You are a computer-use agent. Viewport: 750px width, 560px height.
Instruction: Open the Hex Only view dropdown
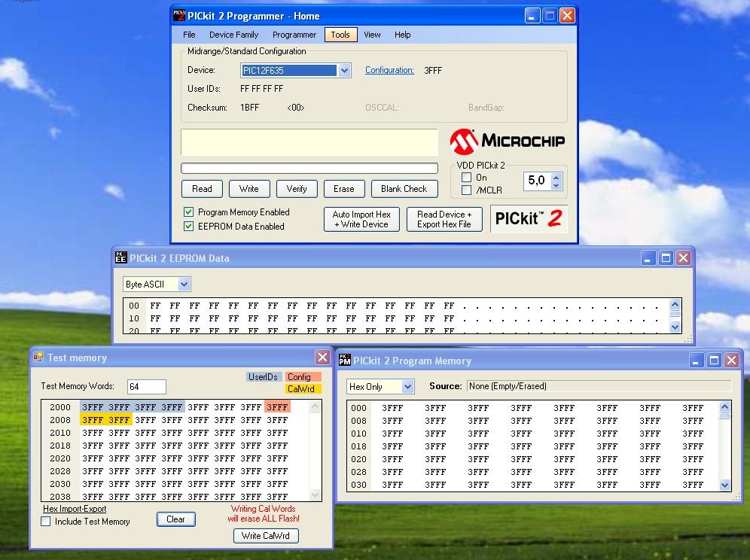tap(407, 386)
